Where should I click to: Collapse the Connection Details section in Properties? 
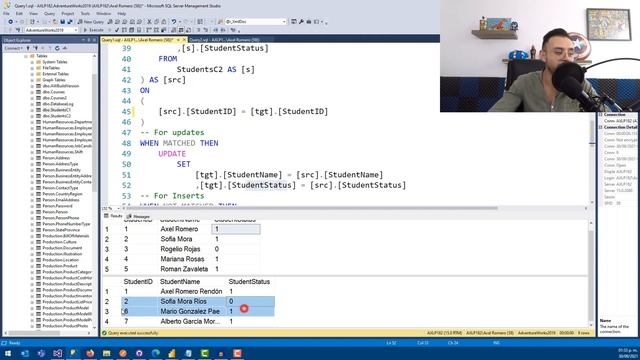tap(601, 127)
